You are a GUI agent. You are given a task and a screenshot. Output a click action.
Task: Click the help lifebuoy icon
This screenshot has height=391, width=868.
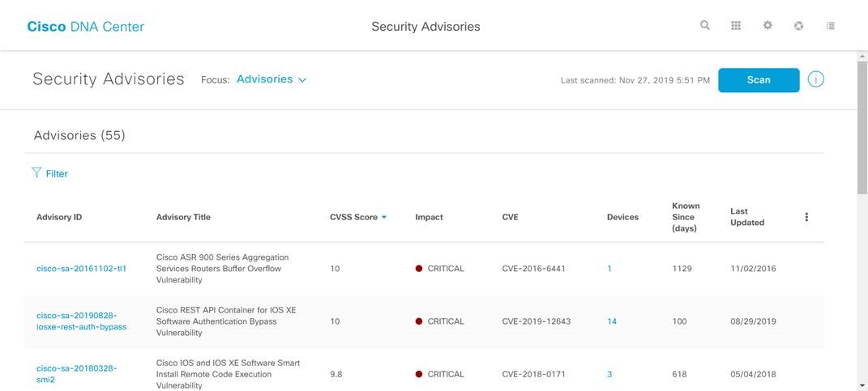click(x=799, y=26)
